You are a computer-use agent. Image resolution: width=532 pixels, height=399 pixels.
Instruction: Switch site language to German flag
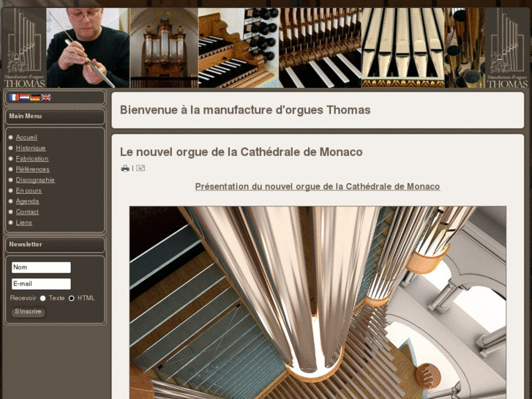click(35, 97)
